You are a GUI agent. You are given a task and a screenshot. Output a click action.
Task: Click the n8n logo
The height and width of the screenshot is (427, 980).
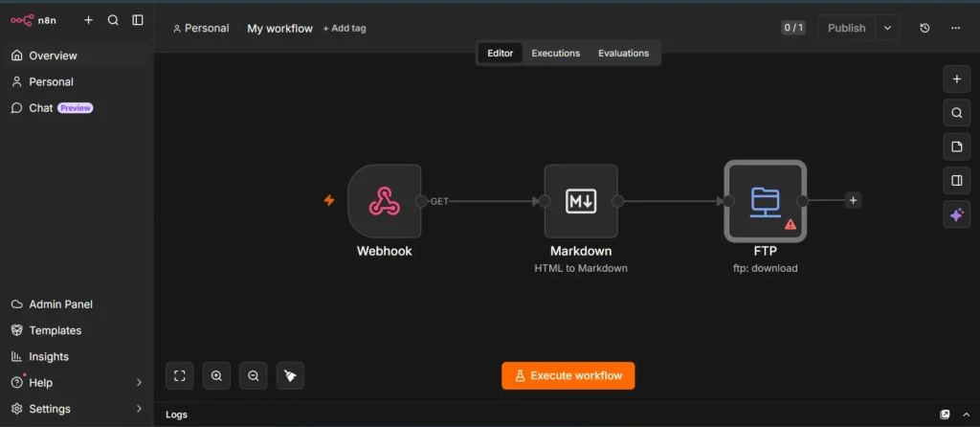[33, 20]
